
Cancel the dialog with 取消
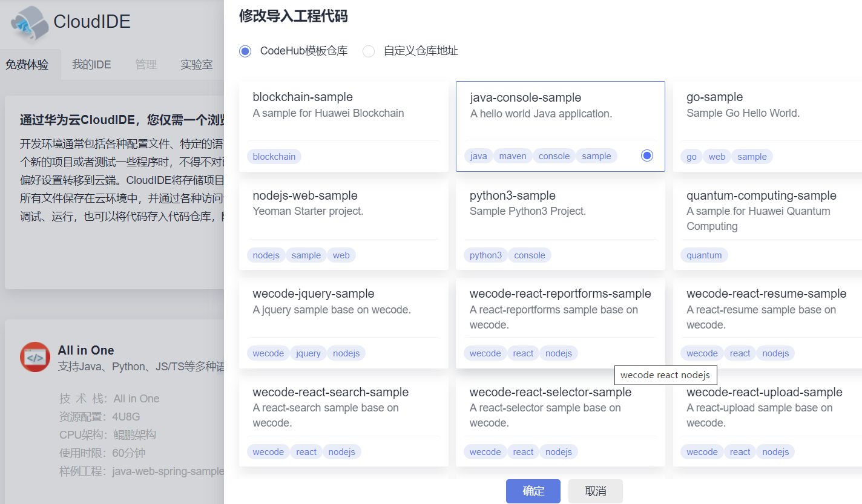pyautogui.click(x=596, y=491)
